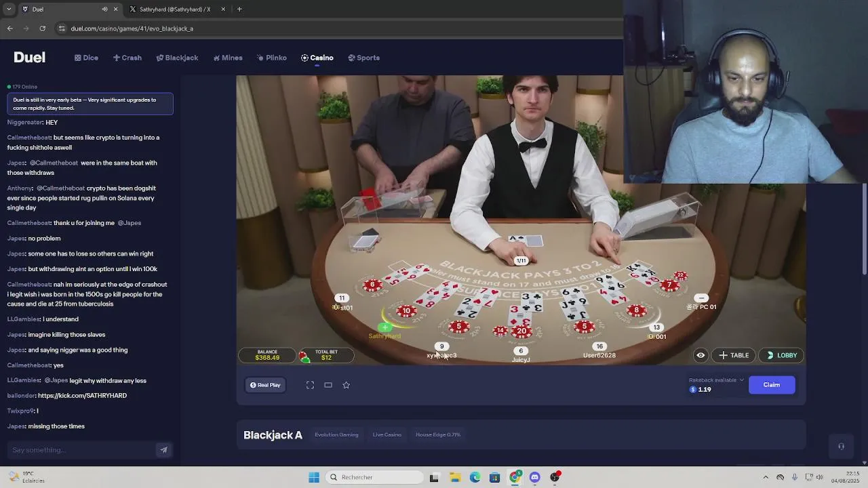
Task: Click the microphone tray icon
Action: [795, 477]
